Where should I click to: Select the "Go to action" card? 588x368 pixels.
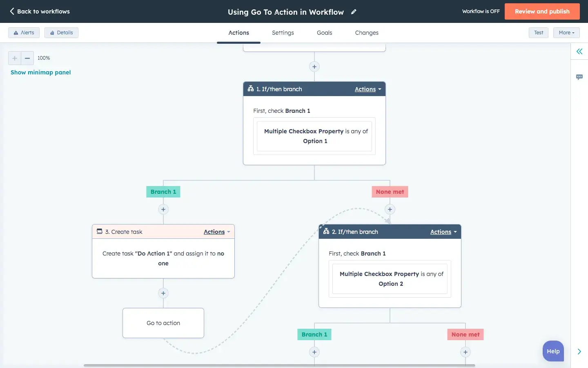[x=163, y=323]
